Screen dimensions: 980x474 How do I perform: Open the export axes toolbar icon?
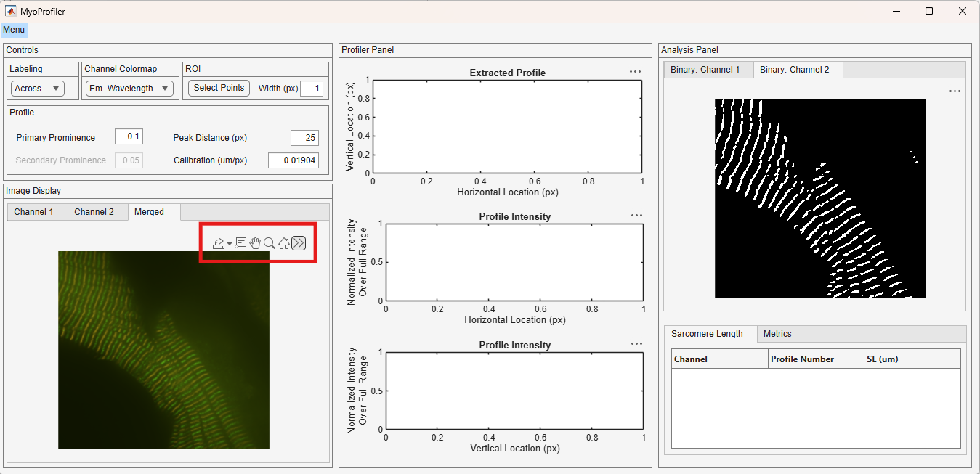[x=218, y=243]
